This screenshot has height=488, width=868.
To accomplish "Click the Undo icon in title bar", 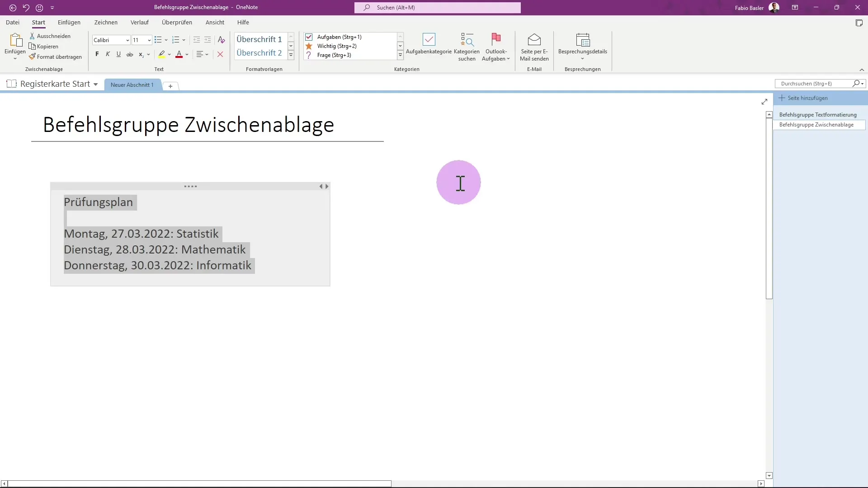I will point(26,8).
